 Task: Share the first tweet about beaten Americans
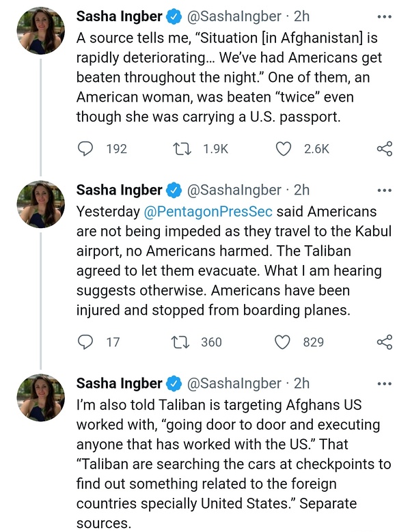coord(385,148)
